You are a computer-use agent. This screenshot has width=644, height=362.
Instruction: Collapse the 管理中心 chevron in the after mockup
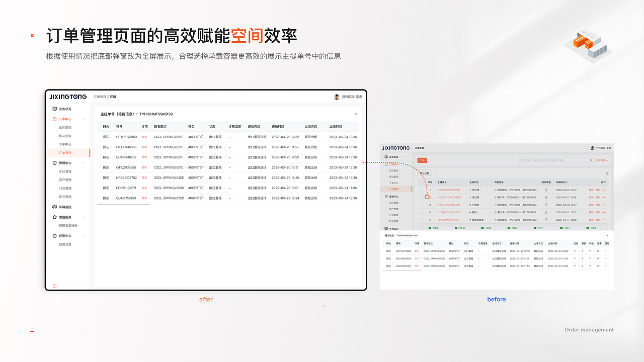(83, 163)
